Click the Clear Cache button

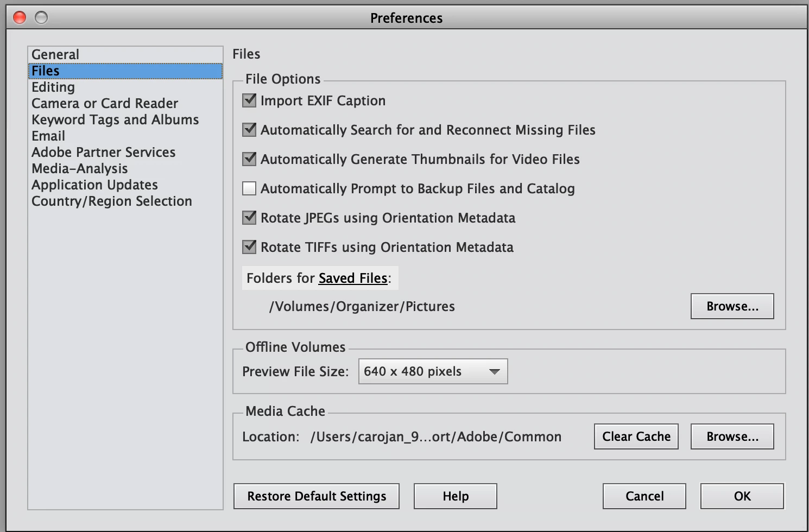(636, 436)
